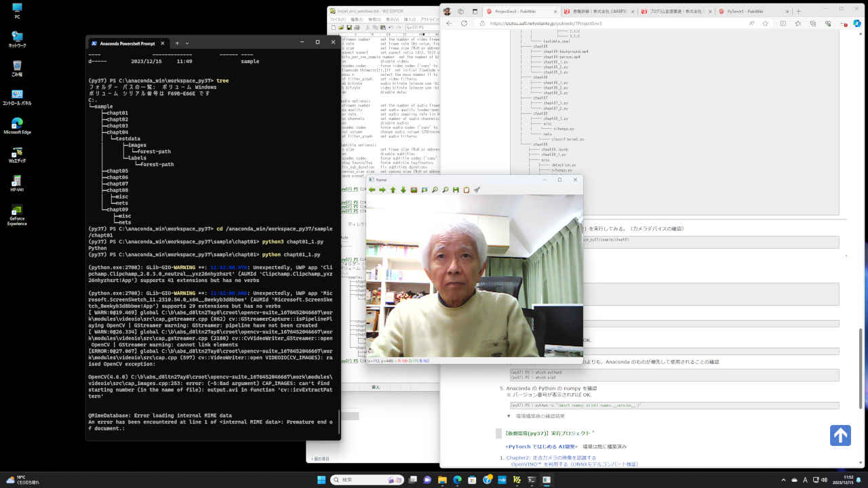The height and width of the screenshot is (488, 868).
Task: Open the Windows Start menu
Action: (321, 480)
